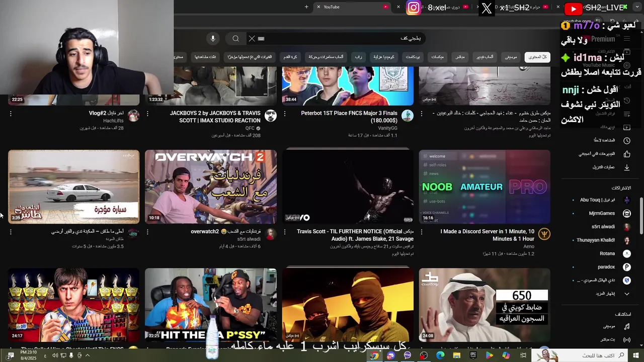Image resolution: width=644 pixels, height=362 pixels.
Task: Open the HIT THE video thumbnail
Action: [x=211, y=305]
